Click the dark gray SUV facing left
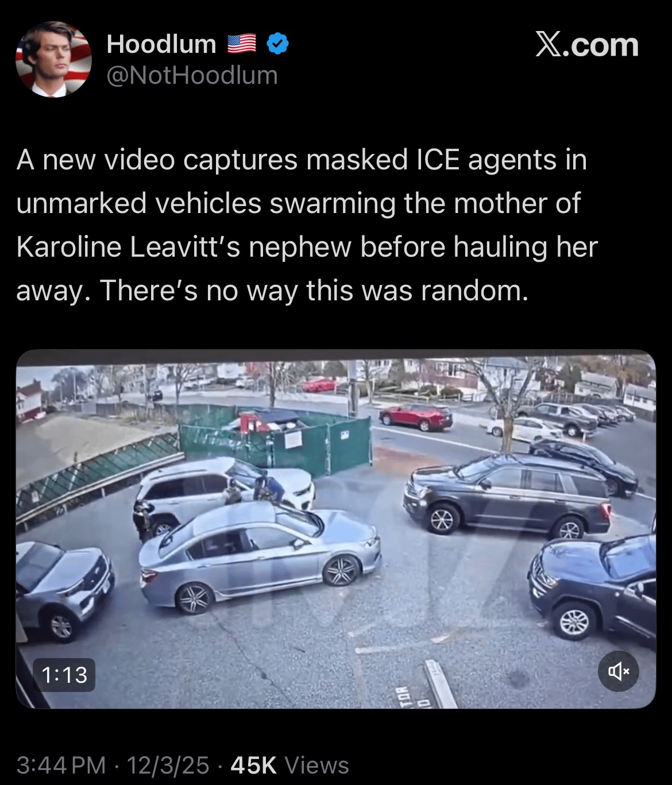 (x=507, y=497)
